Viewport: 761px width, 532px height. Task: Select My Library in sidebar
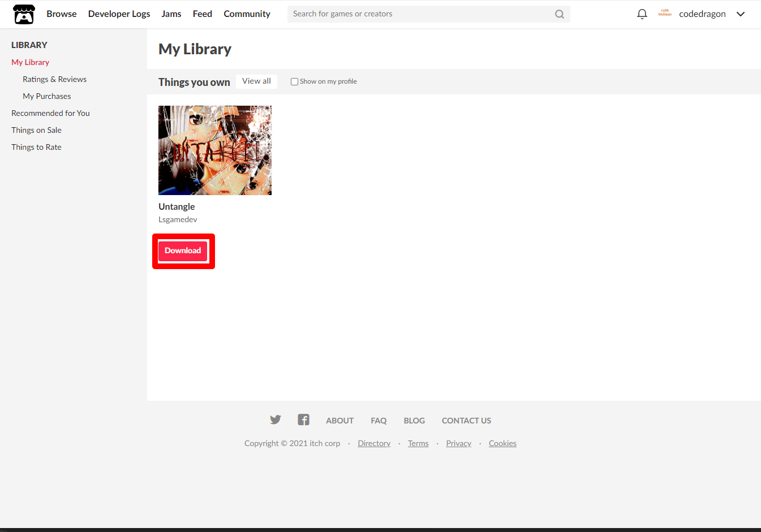coord(31,62)
